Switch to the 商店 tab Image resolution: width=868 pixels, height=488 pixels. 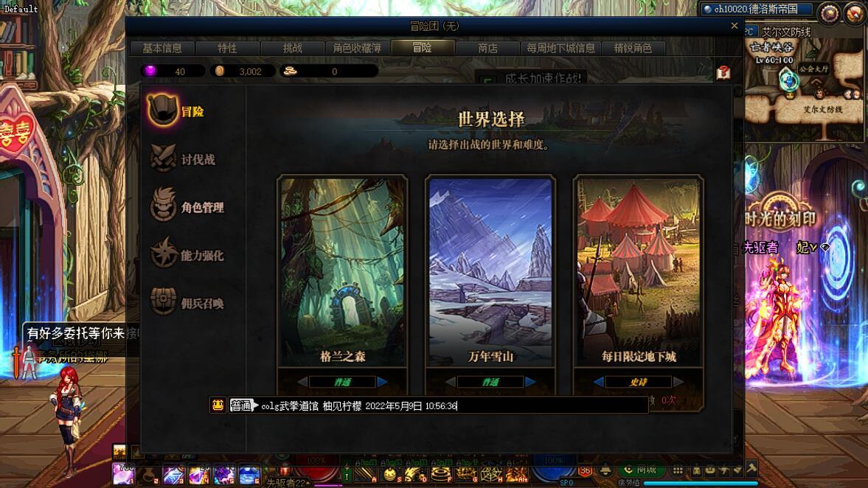(x=487, y=48)
